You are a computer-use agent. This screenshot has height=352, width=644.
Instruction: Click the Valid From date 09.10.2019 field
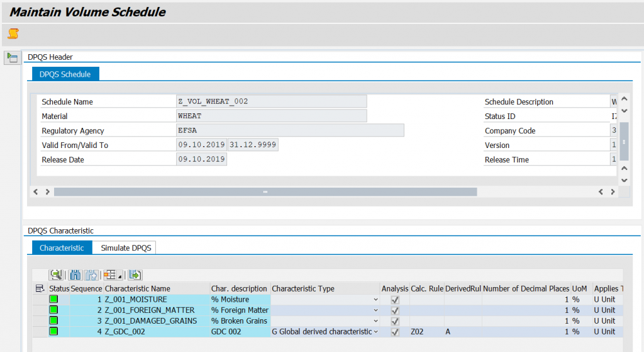pyautogui.click(x=202, y=144)
